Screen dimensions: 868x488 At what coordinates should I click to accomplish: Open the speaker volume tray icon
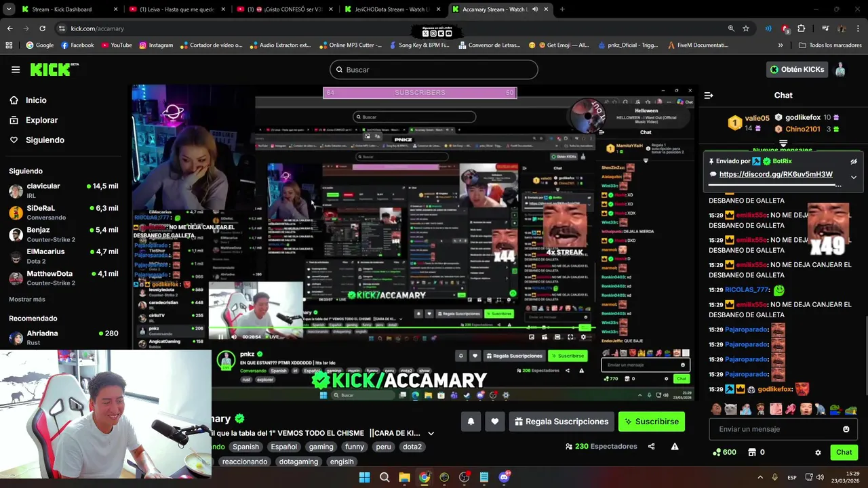click(x=820, y=478)
